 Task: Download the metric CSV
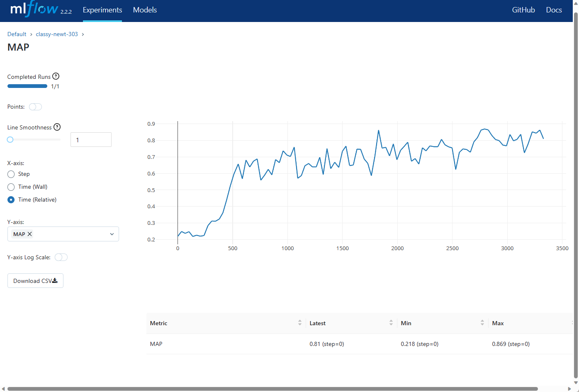(x=35, y=281)
